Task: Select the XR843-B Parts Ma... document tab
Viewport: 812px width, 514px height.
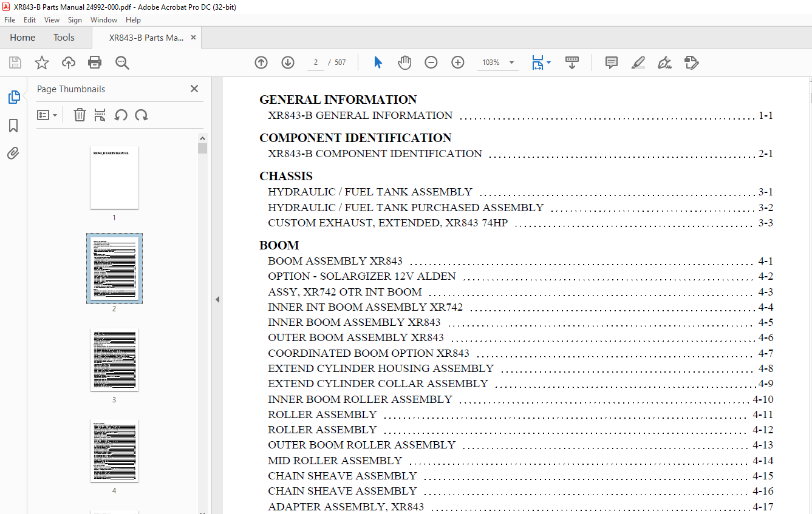Action: coord(146,38)
